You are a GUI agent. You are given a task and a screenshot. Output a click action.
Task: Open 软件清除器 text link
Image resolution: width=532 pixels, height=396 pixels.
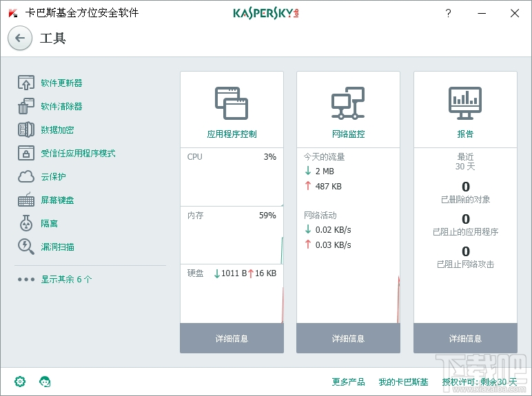tap(61, 107)
